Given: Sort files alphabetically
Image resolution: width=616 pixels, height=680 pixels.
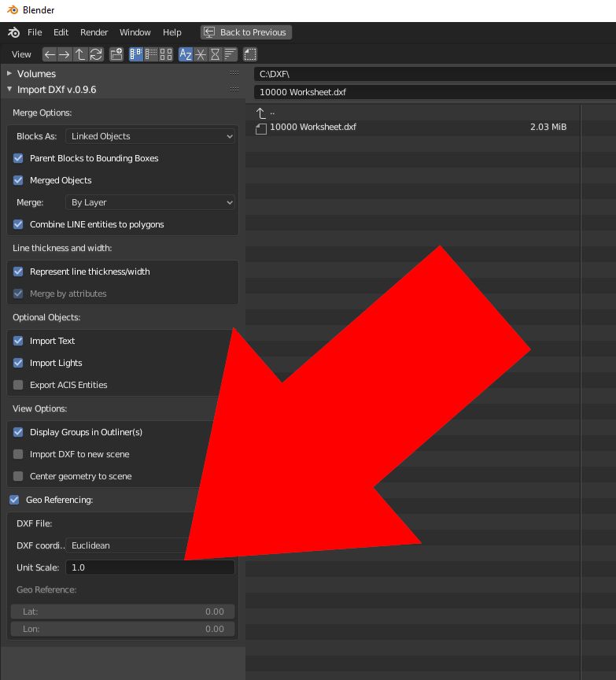Looking at the screenshot, I should pos(186,54).
